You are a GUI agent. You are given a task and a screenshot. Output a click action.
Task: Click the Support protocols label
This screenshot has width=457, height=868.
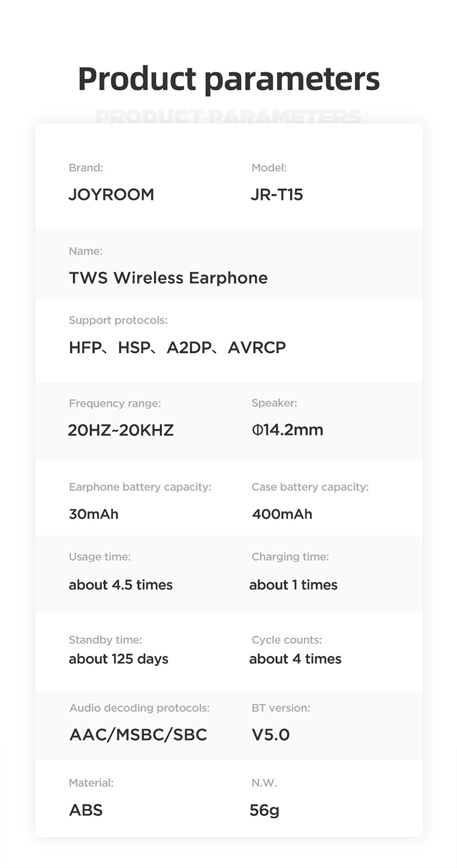pos(118,320)
